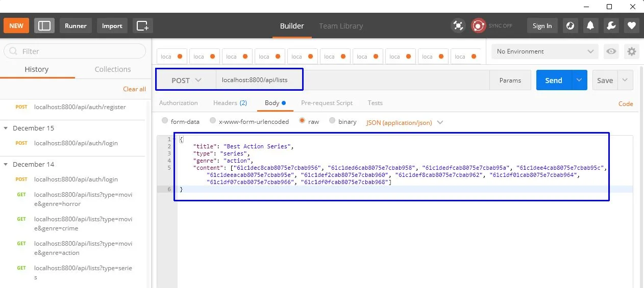Open the No Environment dropdown

[x=545, y=51]
